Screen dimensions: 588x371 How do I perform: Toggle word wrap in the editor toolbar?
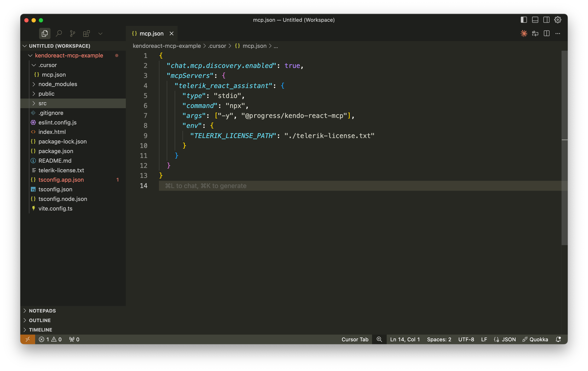coord(535,33)
